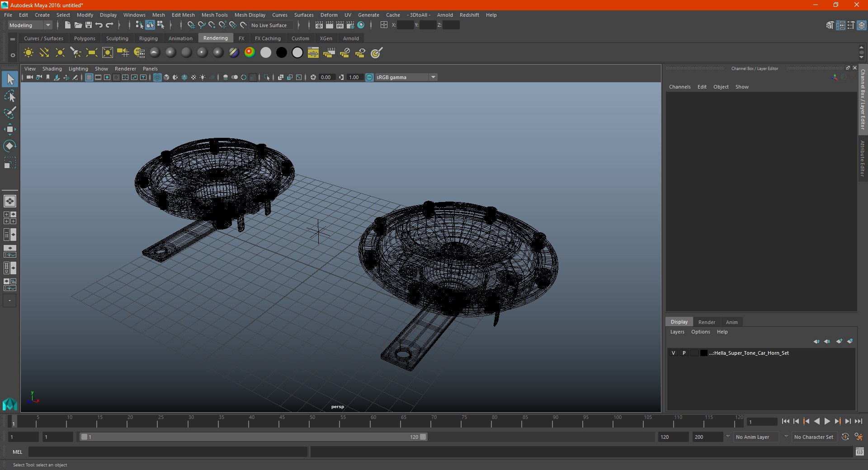
Task: Go to start of playback range
Action: pyautogui.click(x=786, y=421)
